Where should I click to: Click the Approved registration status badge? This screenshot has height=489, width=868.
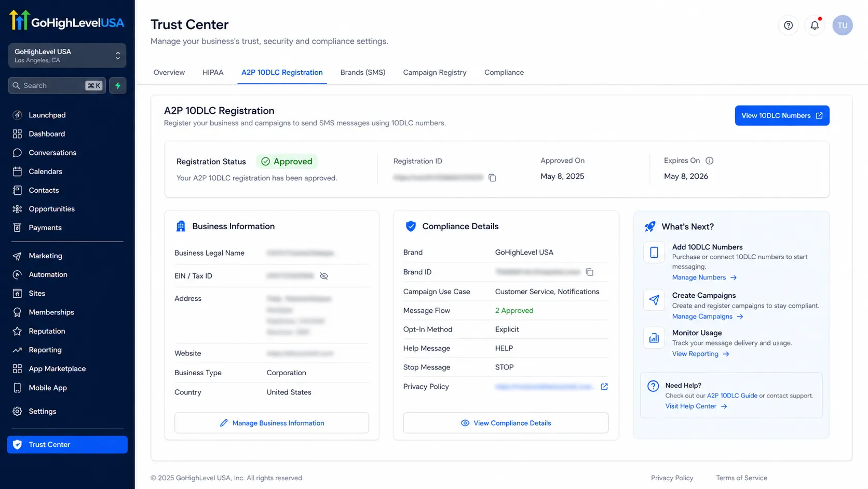[287, 162]
